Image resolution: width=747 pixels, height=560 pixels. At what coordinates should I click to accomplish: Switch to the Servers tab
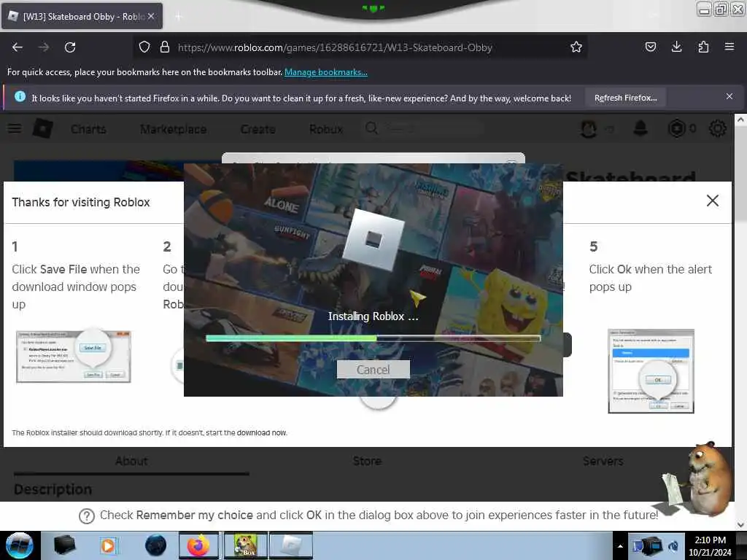pos(603,461)
